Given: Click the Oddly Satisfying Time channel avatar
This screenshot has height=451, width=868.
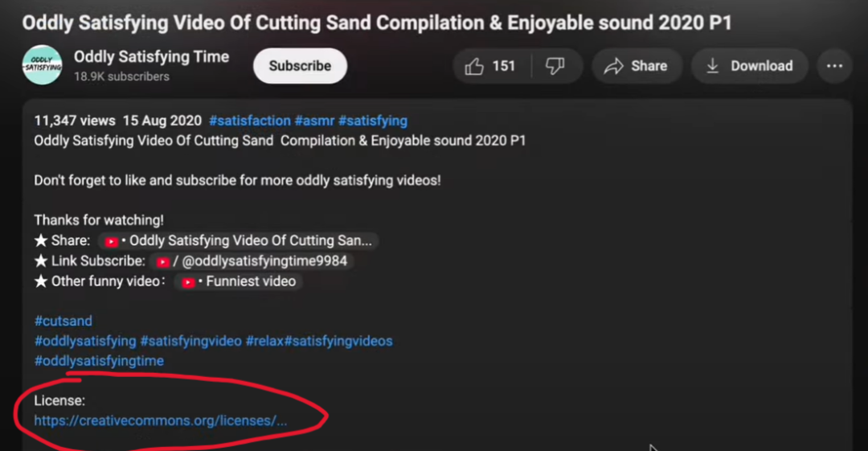Looking at the screenshot, I should pos(43,65).
